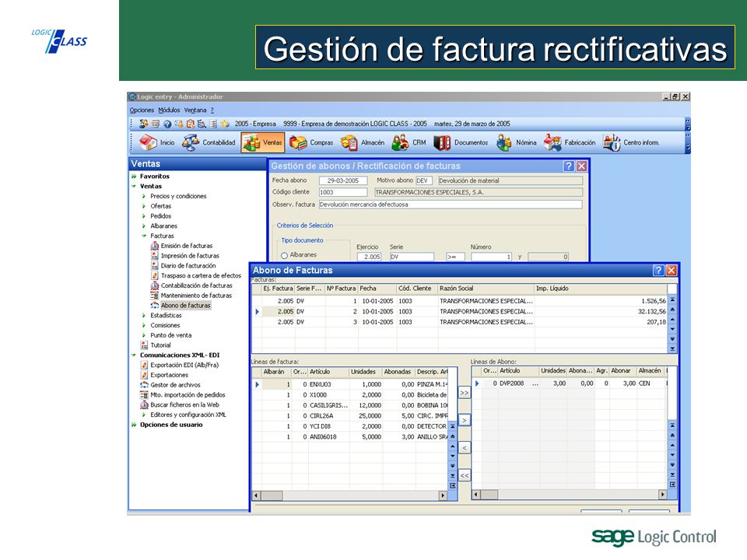Open Impresión de facturas
Viewport: 747px width, 560px height.
pos(185,256)
